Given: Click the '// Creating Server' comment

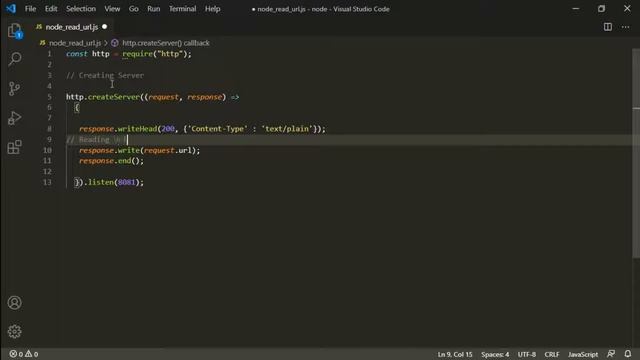Looking at the screenshot, I should pyautogui.click(x=105, y=75).
